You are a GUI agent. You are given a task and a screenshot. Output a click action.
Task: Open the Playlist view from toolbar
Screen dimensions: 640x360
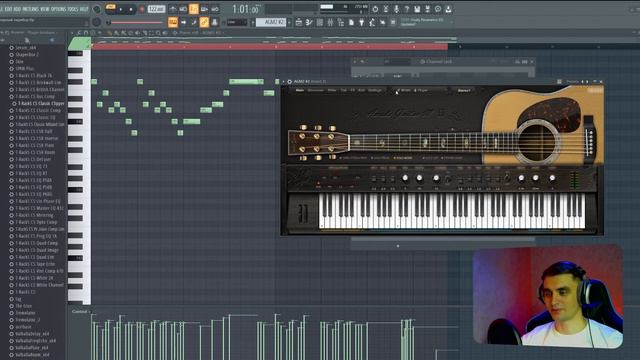coord(299,22)
